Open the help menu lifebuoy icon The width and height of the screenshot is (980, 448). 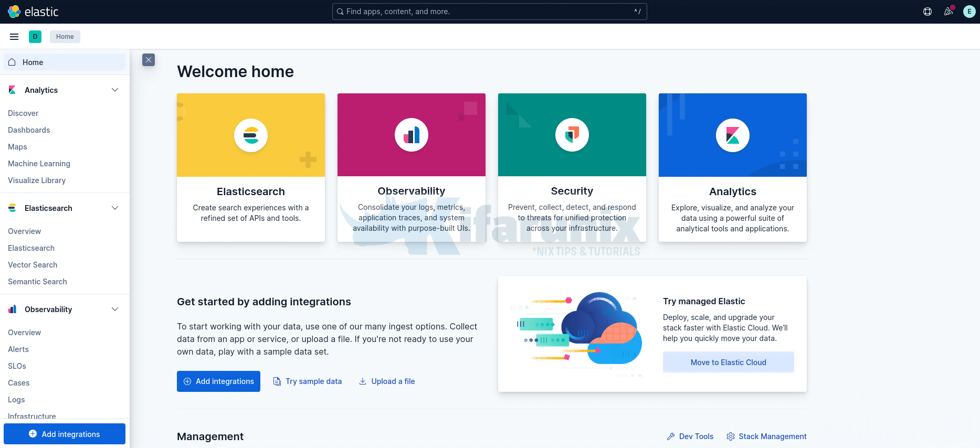928,12
